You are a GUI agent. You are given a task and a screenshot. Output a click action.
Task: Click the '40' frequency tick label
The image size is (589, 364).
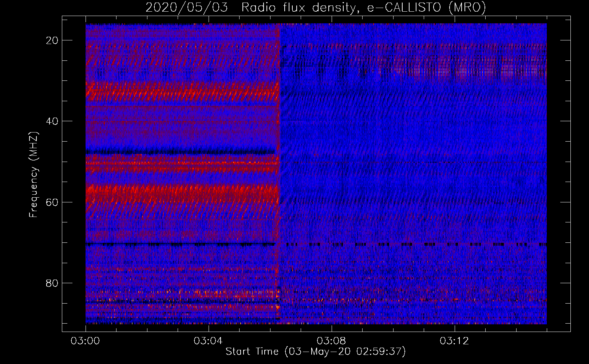tap(52, 121)
